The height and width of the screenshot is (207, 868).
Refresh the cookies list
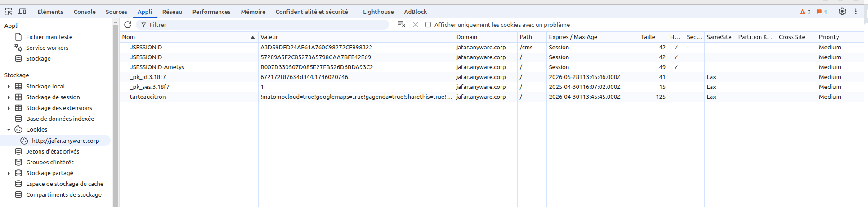tap(128, 25)
